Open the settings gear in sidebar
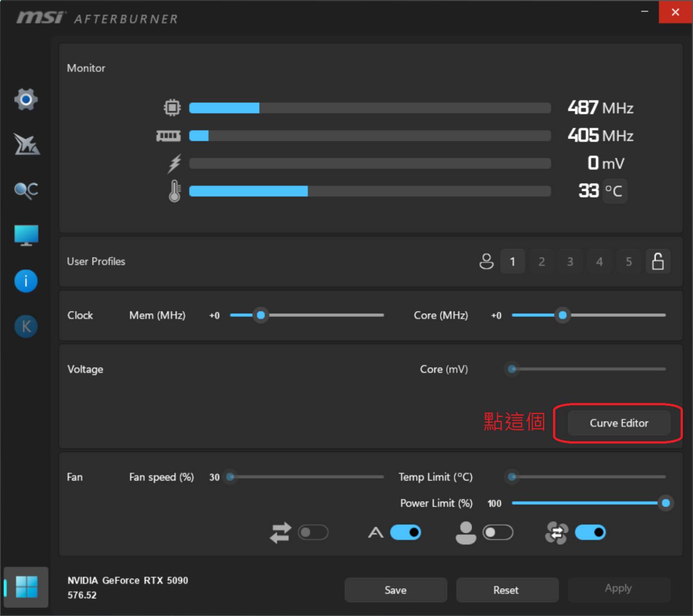 [26, 99]
